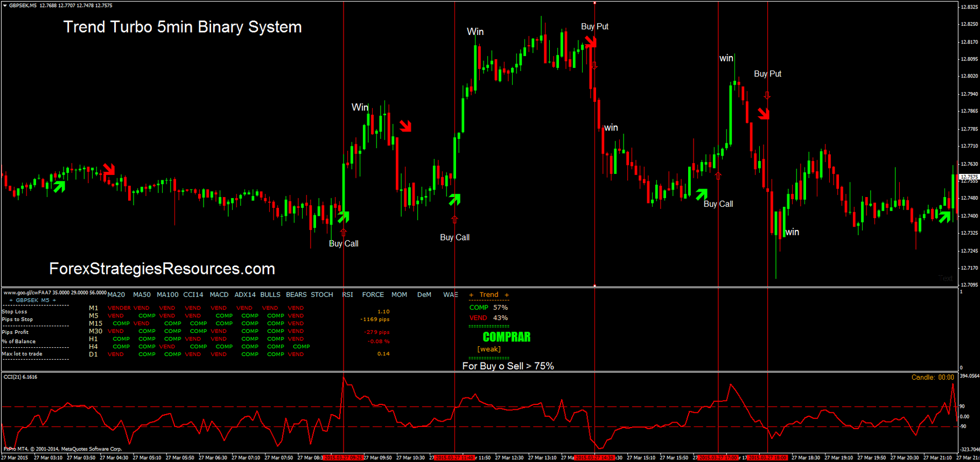Click the small red down arrow below the 14:30 Buy Put label
The height and width of the screenshot is (462, 980).
pos(594,66)
